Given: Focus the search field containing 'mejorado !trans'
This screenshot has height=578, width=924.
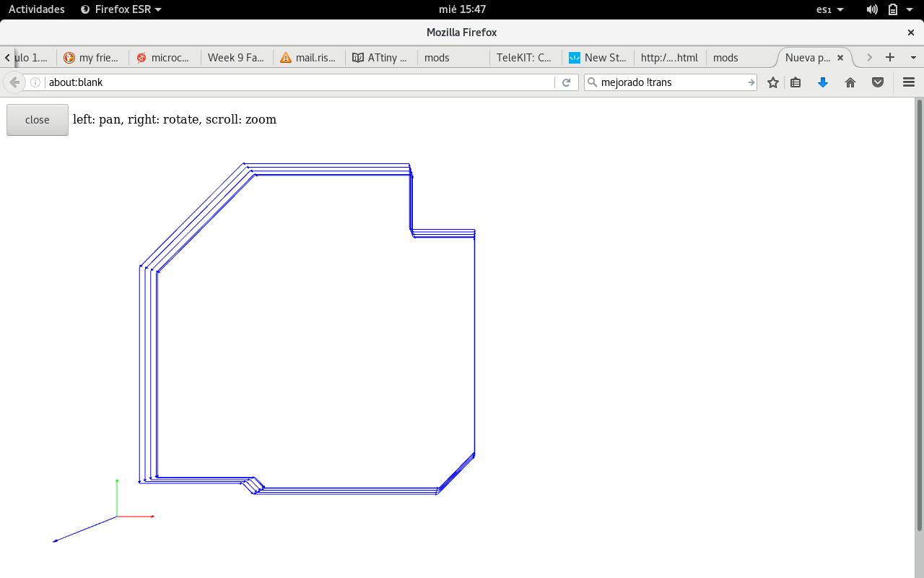Looking at the screenshot, I should tap(671, 82).
